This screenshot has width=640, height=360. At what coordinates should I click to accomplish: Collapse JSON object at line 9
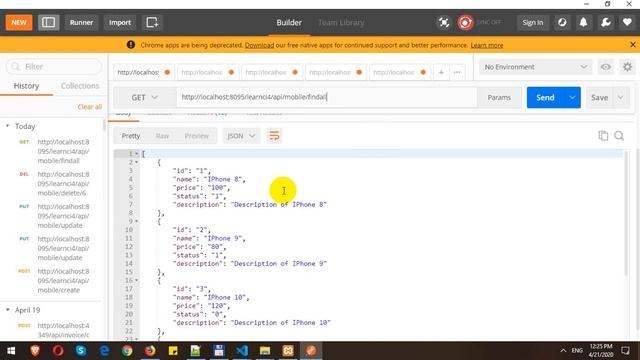(137, 221)
